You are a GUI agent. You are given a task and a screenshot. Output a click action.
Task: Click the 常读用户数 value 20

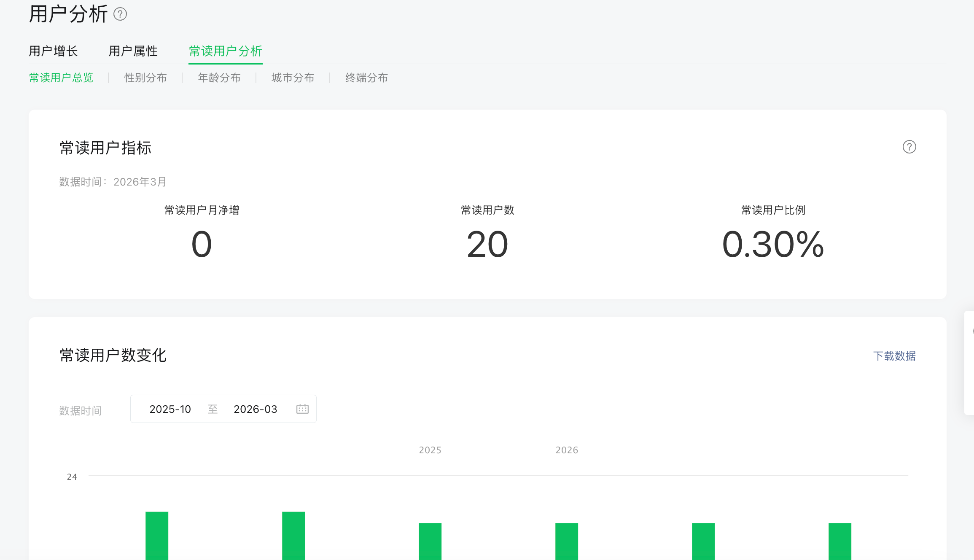[487, 245]
